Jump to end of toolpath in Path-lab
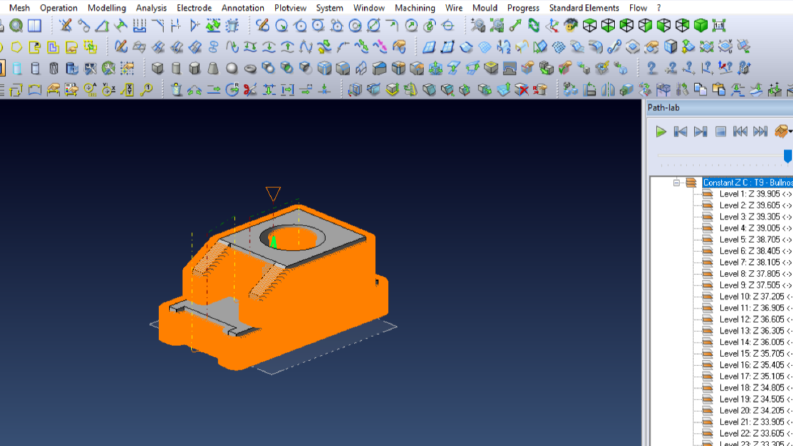The height and width of the screenshot is (446, 793). pos(760,131)
